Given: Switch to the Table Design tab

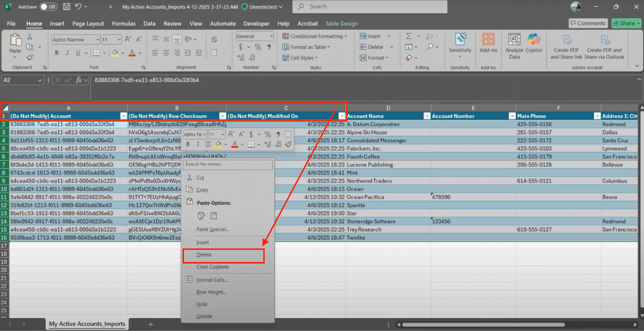Looking at the screenshot, I should click(x=341, y=24).
